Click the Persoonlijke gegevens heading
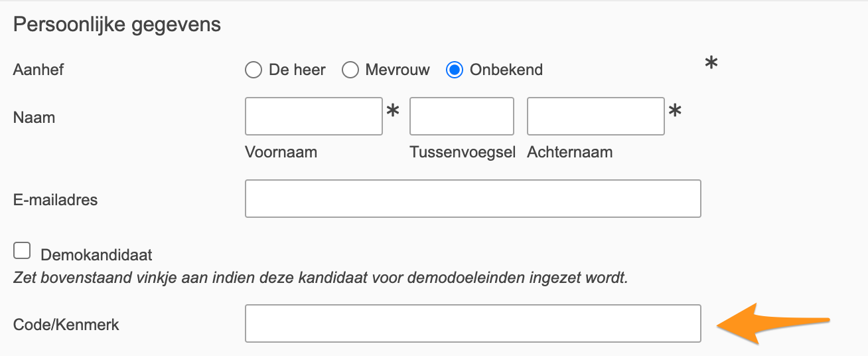The height and width of the screenshot is (356, 868). tap(117, 25)
